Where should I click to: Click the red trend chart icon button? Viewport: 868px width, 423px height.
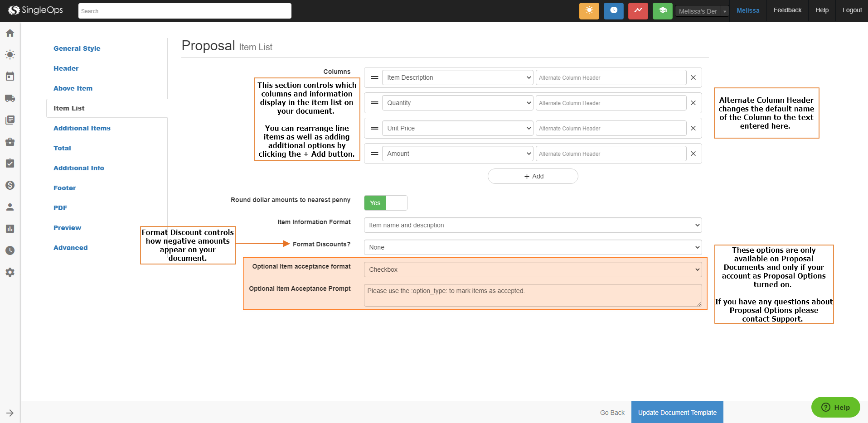(x=638, y=11)
